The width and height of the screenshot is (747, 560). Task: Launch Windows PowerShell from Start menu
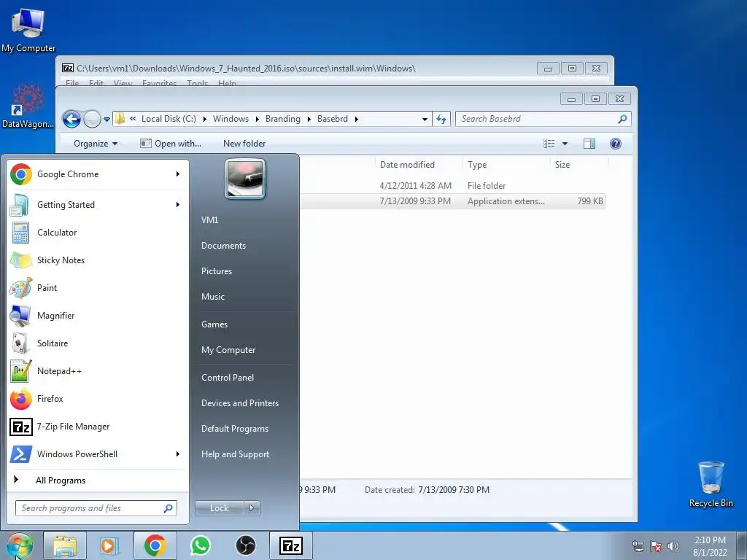click(x=98, y=454)
